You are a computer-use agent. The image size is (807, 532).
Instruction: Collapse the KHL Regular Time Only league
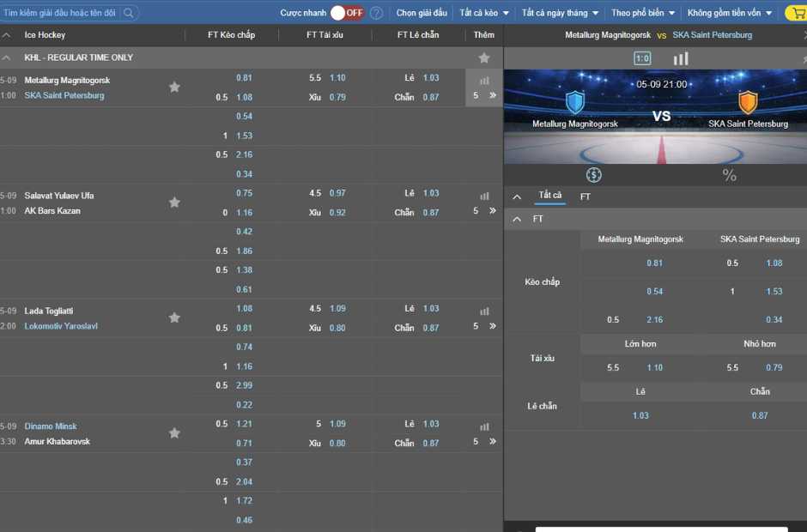coord(6,57)
